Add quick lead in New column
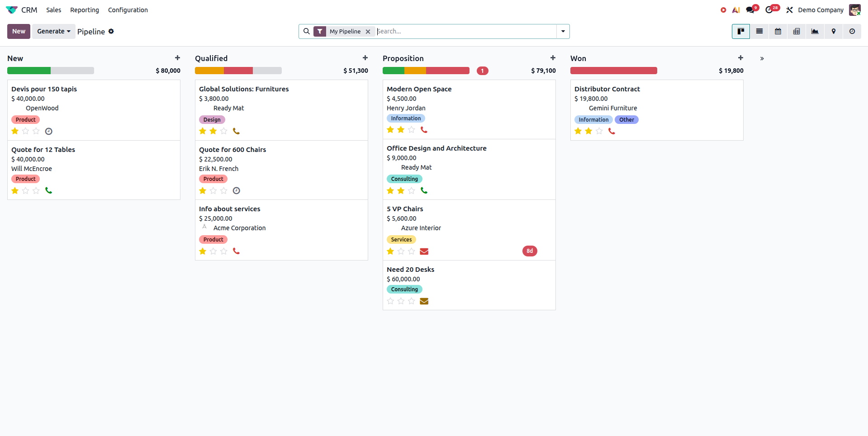 177,58
